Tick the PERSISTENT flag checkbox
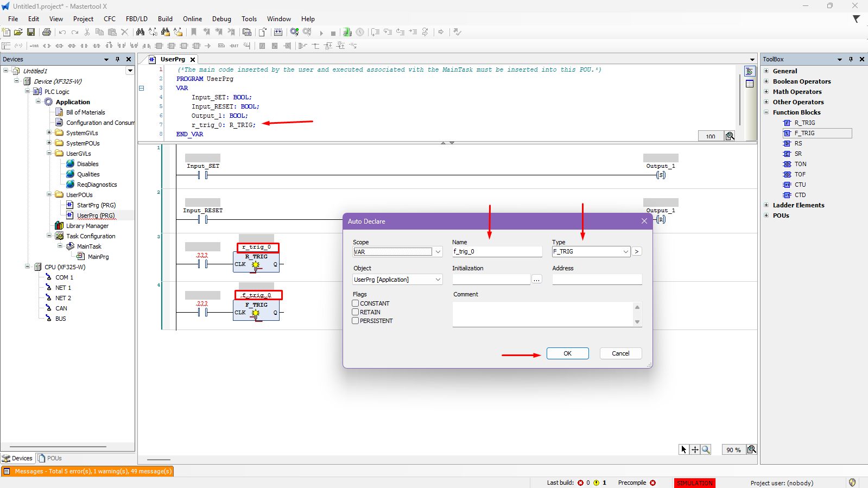 coord(356,321)
